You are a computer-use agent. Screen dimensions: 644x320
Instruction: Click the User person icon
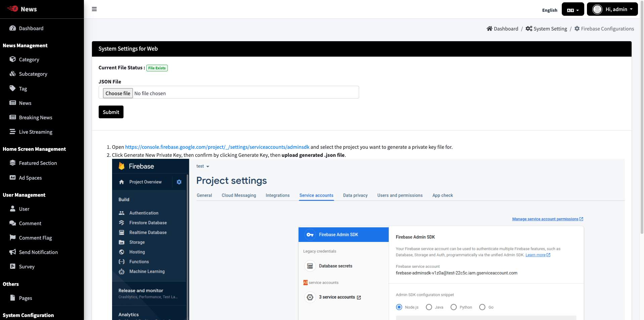13,209
